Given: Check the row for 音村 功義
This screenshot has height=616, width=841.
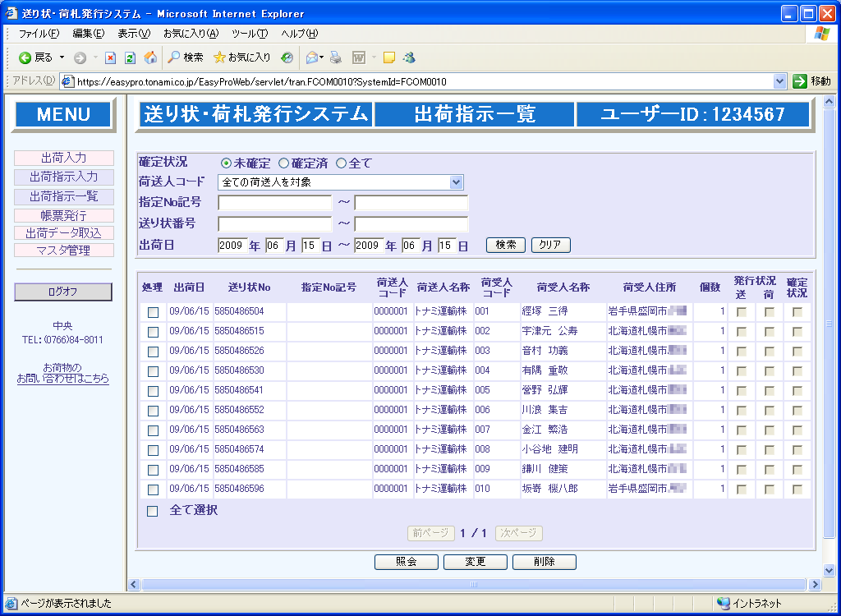Looking at the screenshot, I should [x=153, y=352].
